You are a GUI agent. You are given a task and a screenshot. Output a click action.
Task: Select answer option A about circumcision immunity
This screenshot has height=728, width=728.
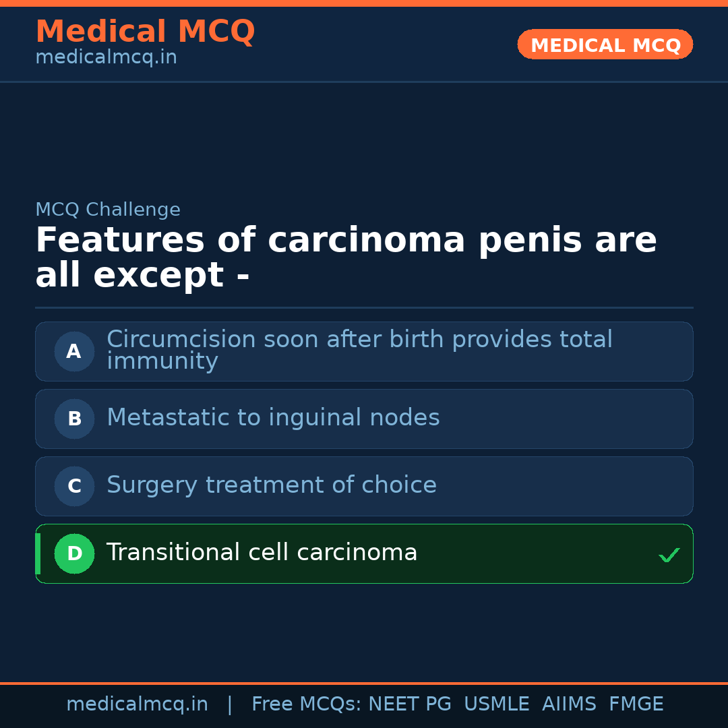pos(364,351)
